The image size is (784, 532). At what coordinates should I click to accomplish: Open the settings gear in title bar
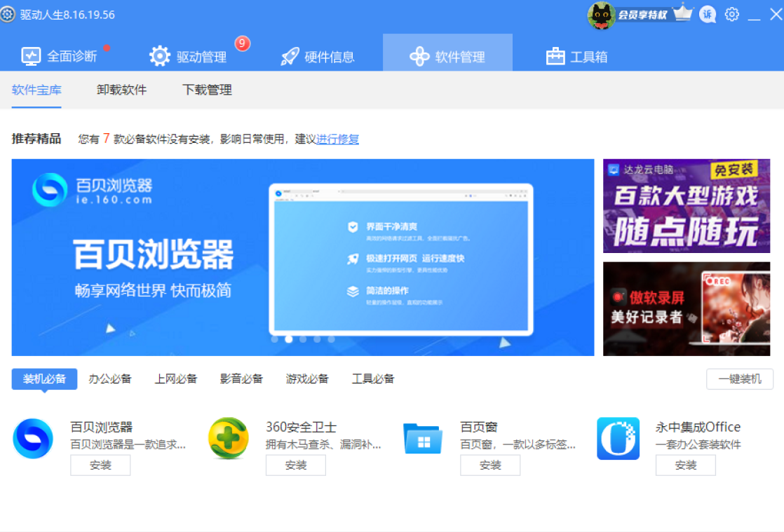pyautogui.click(x=731, y=15)
